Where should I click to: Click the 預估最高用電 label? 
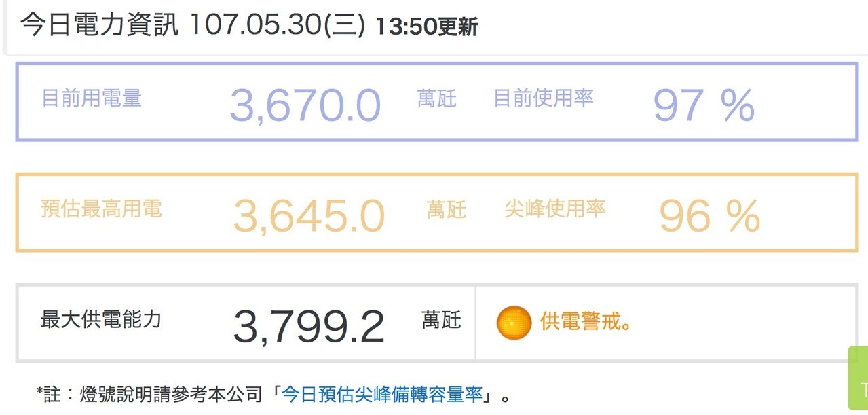102,209
